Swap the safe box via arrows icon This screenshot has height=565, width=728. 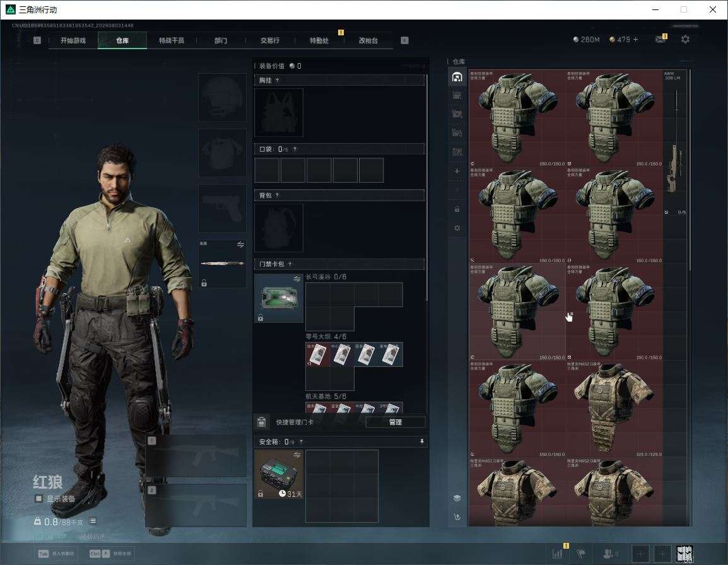click(x=297, y=455)
